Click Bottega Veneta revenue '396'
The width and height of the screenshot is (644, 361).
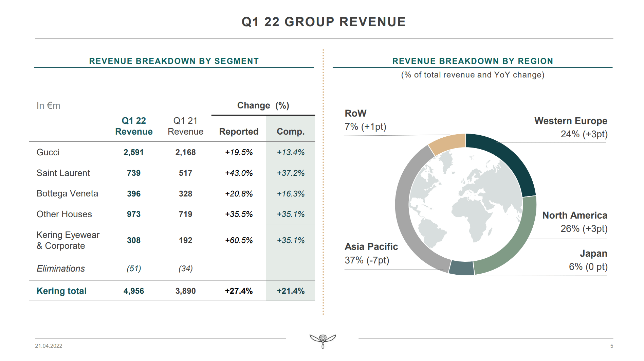(133, 194)
